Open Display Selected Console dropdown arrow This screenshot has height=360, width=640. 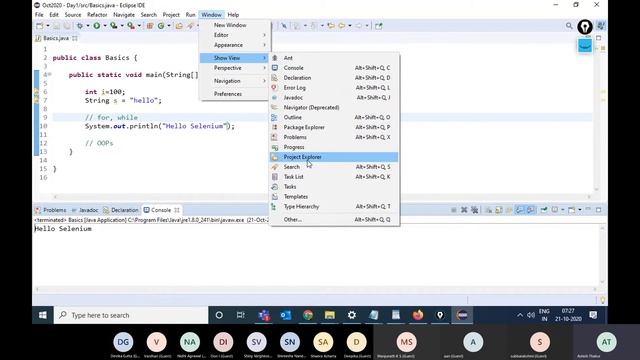point(562,210)
